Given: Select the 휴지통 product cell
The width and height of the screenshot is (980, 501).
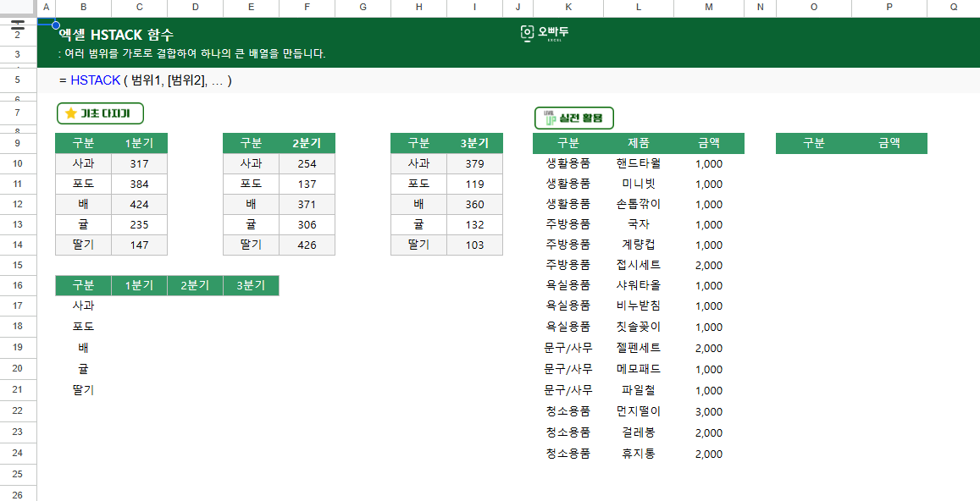Looking at the screenshot, I should (x=638, y=454).
